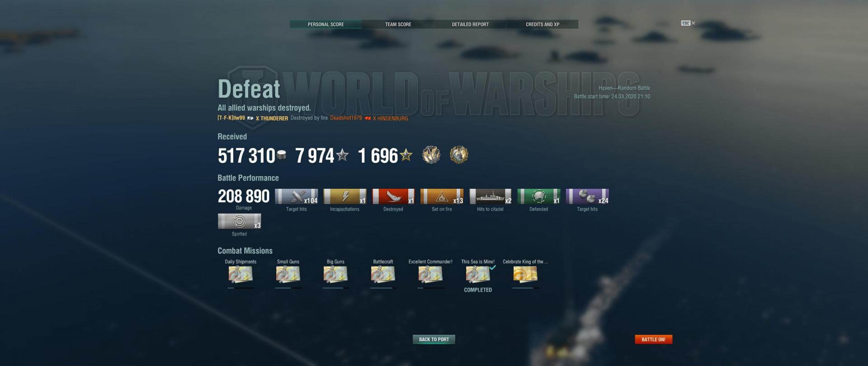Click the Incapacitations ribbon

coord(345,197)
